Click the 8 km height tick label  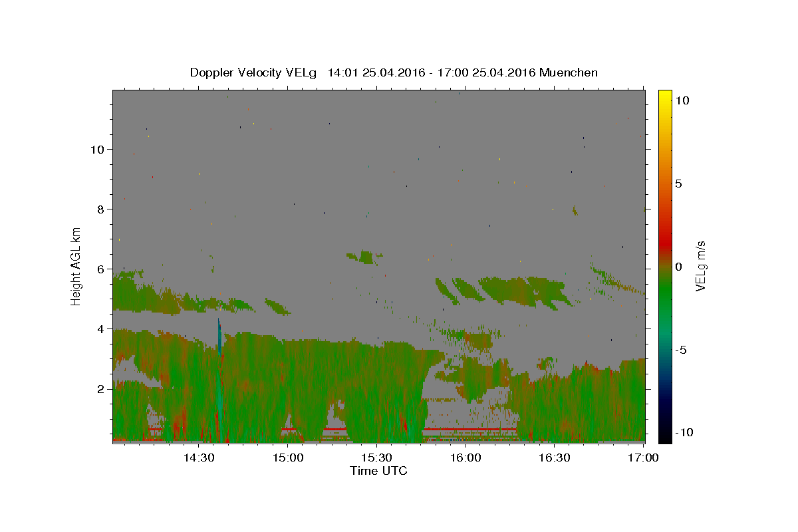click(99, 209)
